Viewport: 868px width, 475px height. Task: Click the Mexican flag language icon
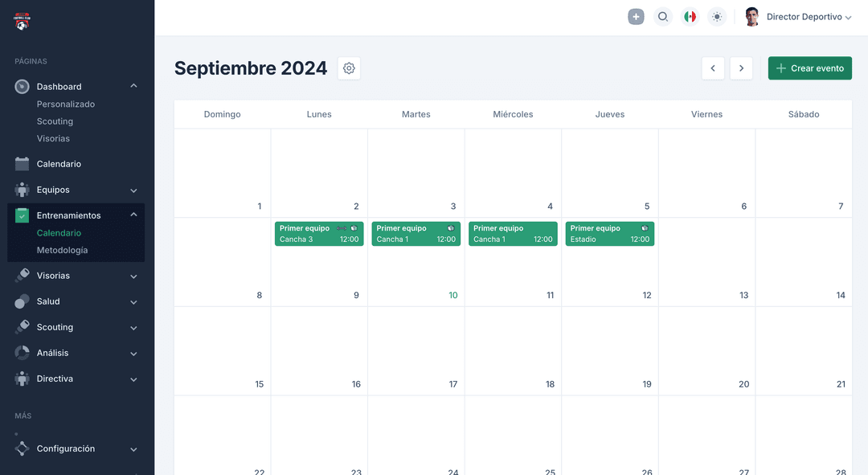690,16
